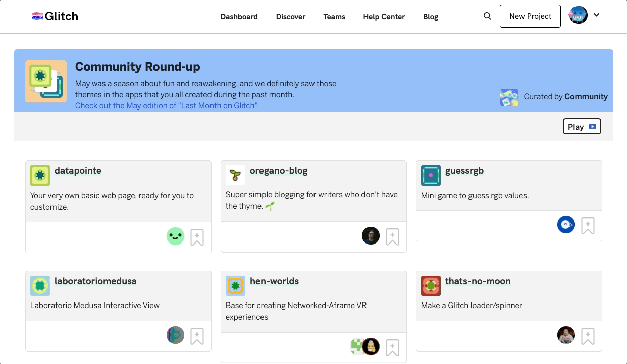Screen dimensions: 627x364
Task: Click the Glitch fish logo
Action: click(37, 16)
